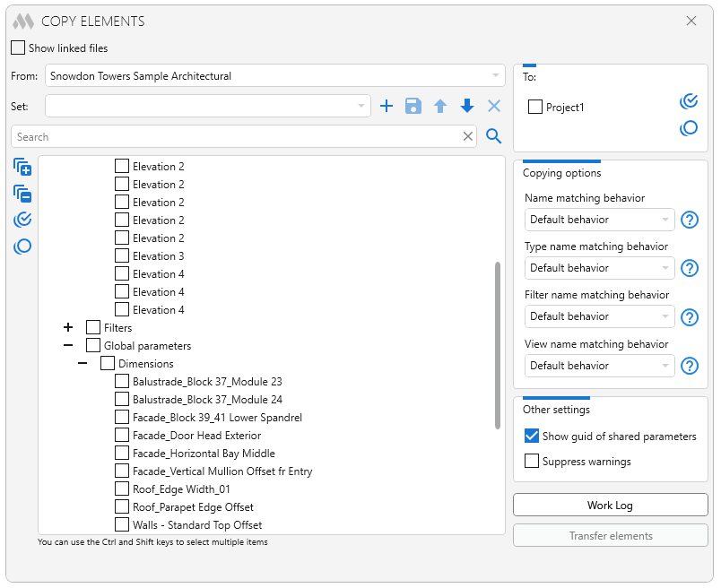This screenshot has width=721, height=588.
Task: Close the Copy Elements window
Action: [x=691, y=21]
